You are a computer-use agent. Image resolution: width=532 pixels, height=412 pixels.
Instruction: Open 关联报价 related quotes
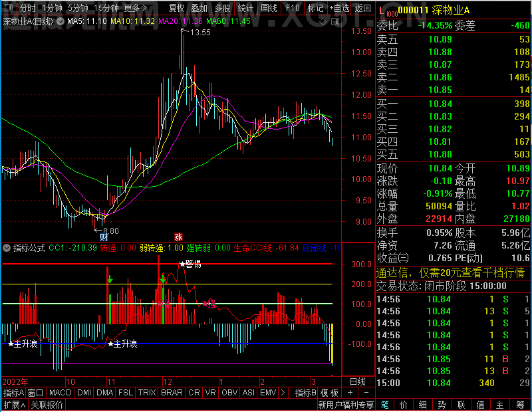tap(47, 405)
